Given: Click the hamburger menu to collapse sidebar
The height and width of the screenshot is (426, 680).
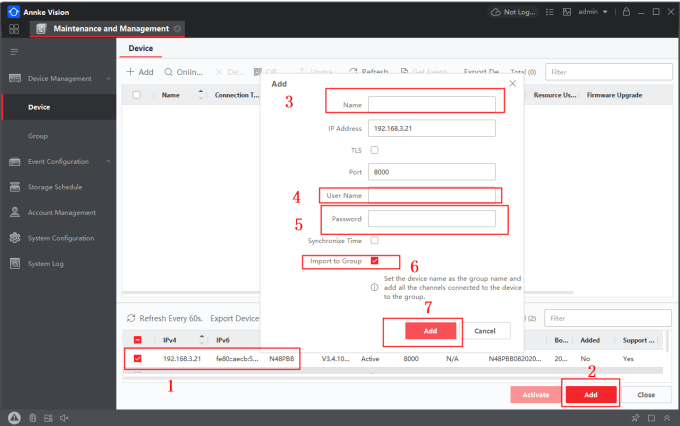Looking at the screenshot, I should coord(14,50).
